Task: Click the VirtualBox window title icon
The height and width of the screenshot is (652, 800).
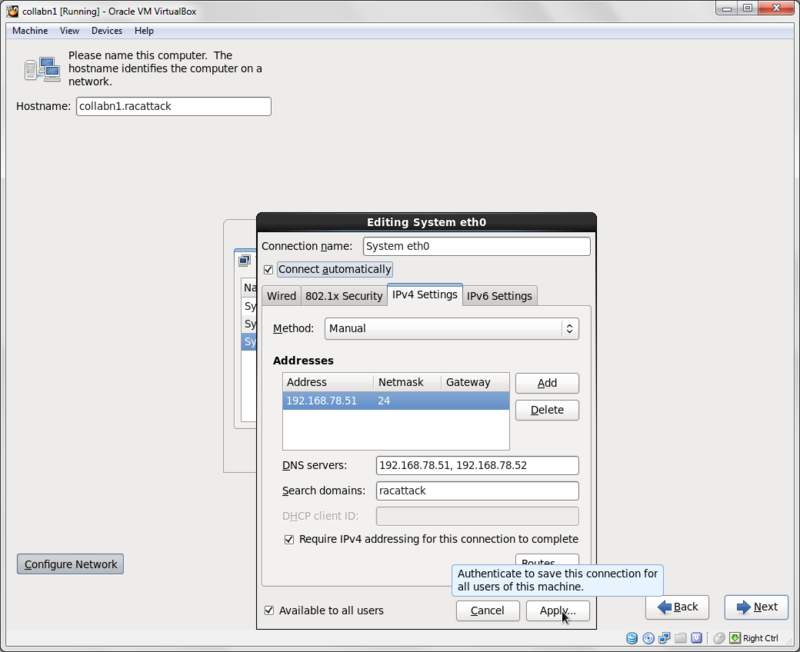Action: pos(13,11)
